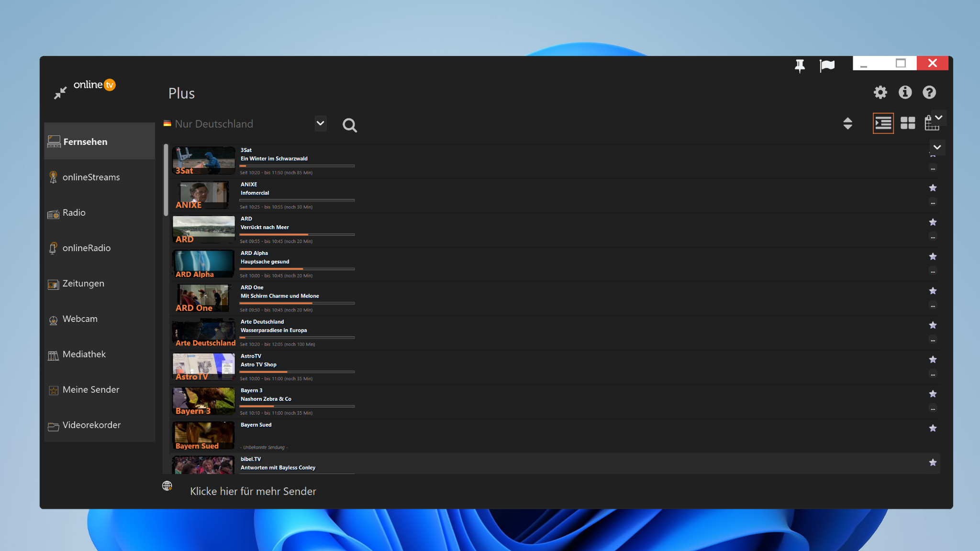Click Klicke hier für mehr Sender link
The height and width of the screenshot is (551, 980).
tap(253, 491)
